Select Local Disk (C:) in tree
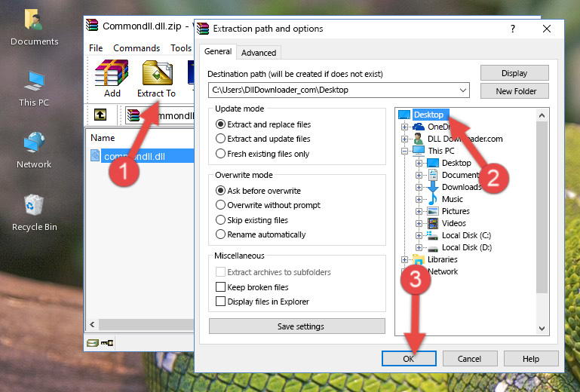 (x=466, y=235)
